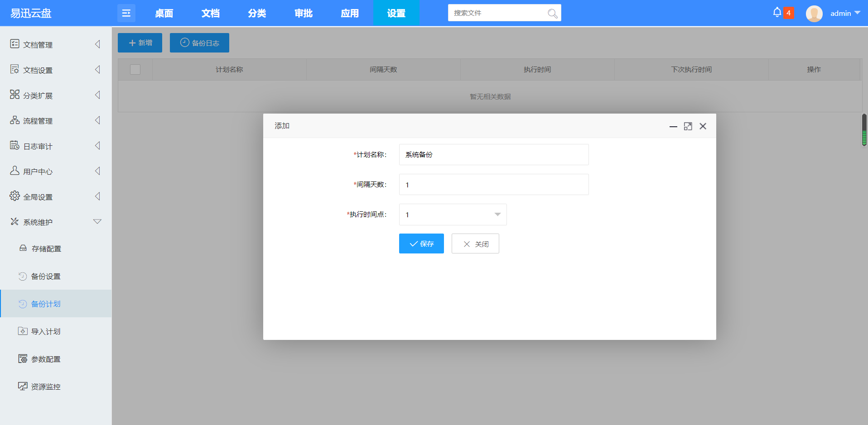Image resolution: width=868 pixels, height=425 pixels.
Task: Expand the 用户中心 arrow
Action: 97,171
